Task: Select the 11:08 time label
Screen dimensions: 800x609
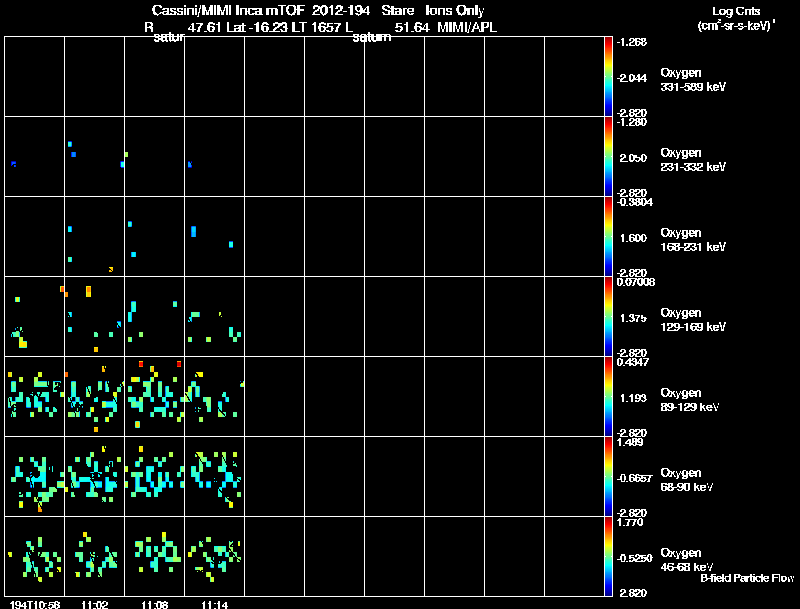Action: pyautogui.click(x=155, y=605)
